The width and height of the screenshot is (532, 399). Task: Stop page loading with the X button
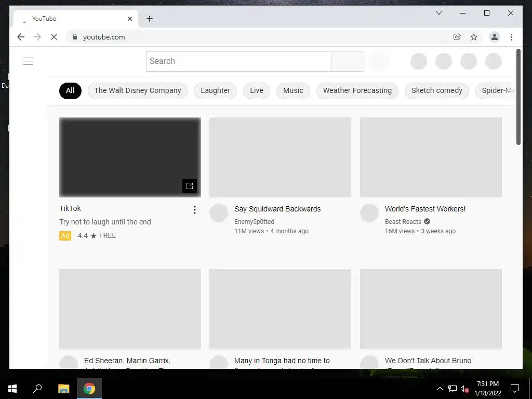point(54,37)
